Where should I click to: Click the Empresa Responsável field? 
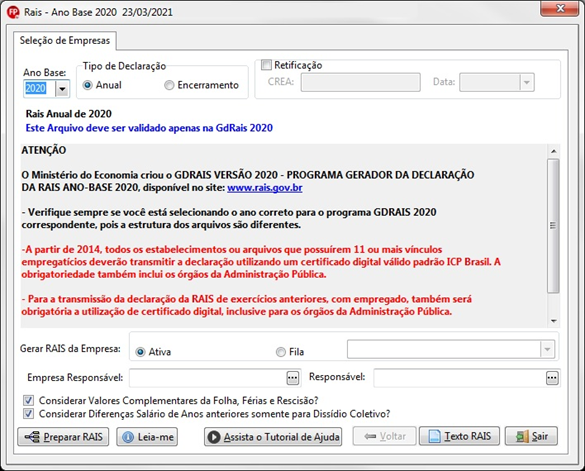pos(208,378)
